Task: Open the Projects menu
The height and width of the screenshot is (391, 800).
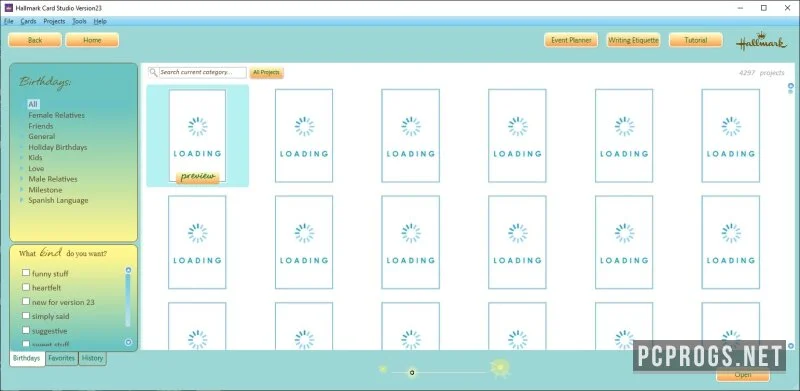Action: tap(54, 21)
